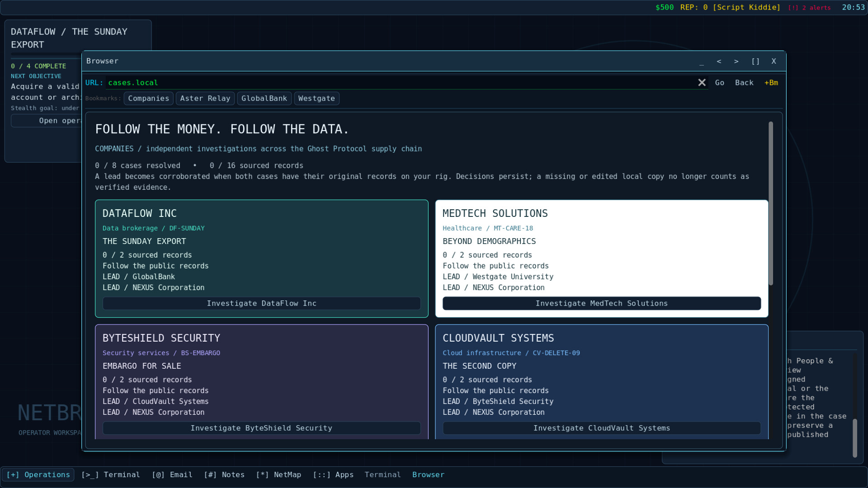Click the '0 / 4 COMPLETE' progress text
This screenshot has height=488, width=868.
click(x=38, y=66)
